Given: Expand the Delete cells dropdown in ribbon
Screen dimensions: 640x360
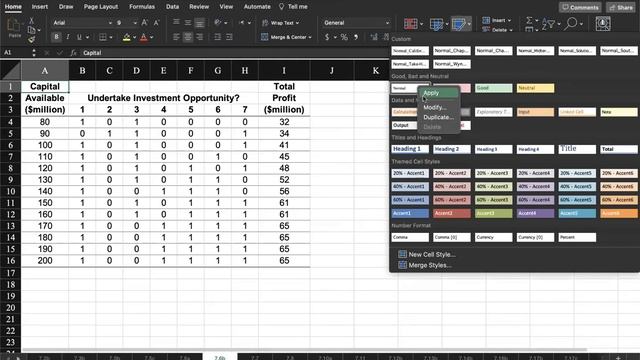Looking at the screenshot, I should [x=511, y=30].
